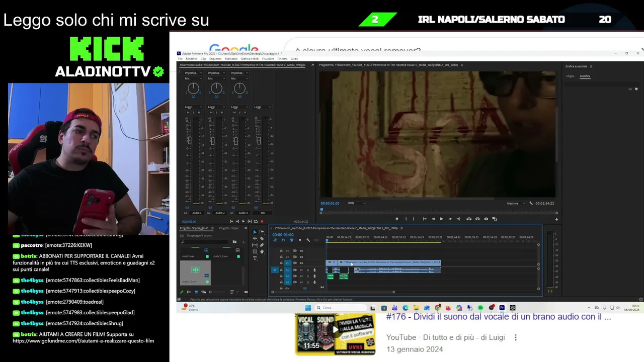Open the Marcatori menu
The height and width of the screenshot is (362, 644).
231,59
